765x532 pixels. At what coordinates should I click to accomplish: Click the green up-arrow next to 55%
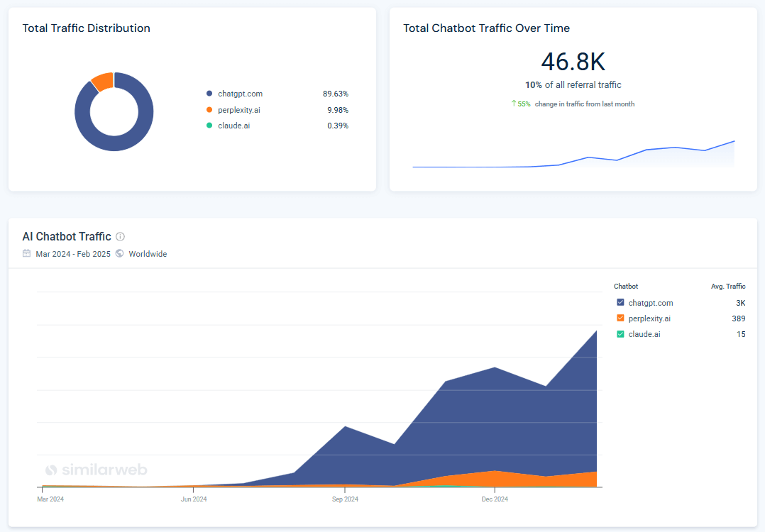point(513,104)
